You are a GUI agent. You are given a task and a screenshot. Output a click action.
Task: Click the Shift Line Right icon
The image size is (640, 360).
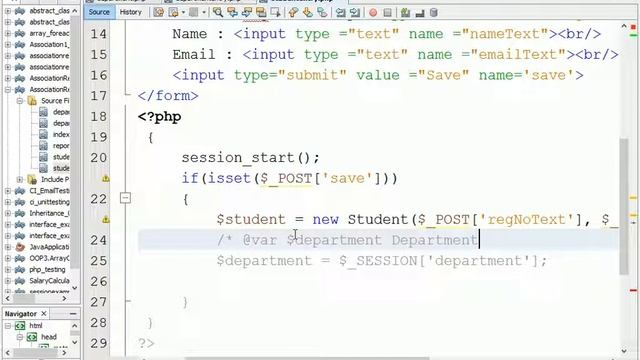click(355, 12)
